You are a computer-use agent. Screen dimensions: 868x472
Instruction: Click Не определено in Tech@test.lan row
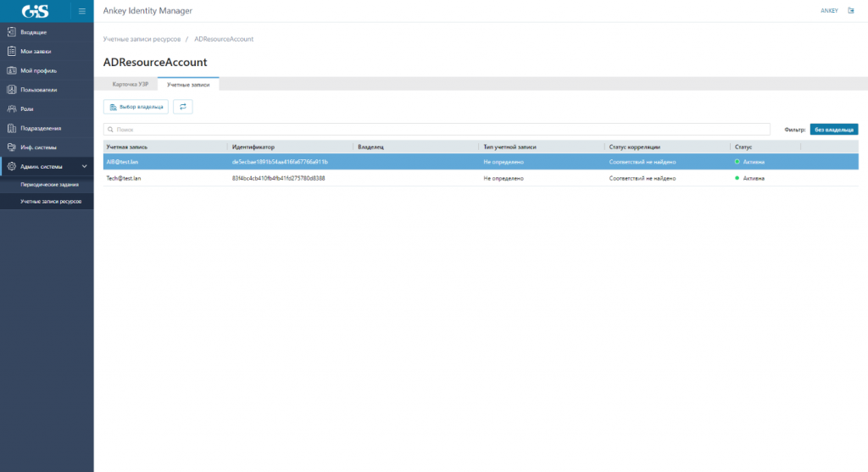coord(504,178)
